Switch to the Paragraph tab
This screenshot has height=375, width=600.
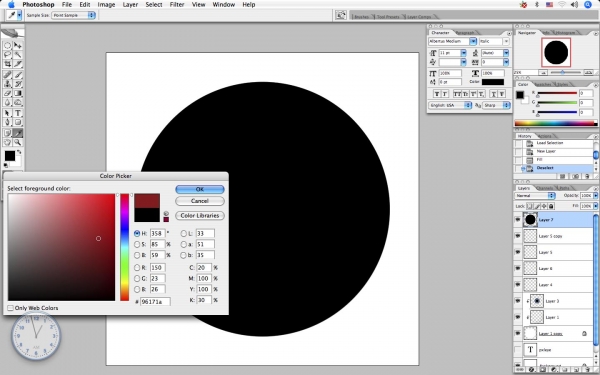[465, 33]
